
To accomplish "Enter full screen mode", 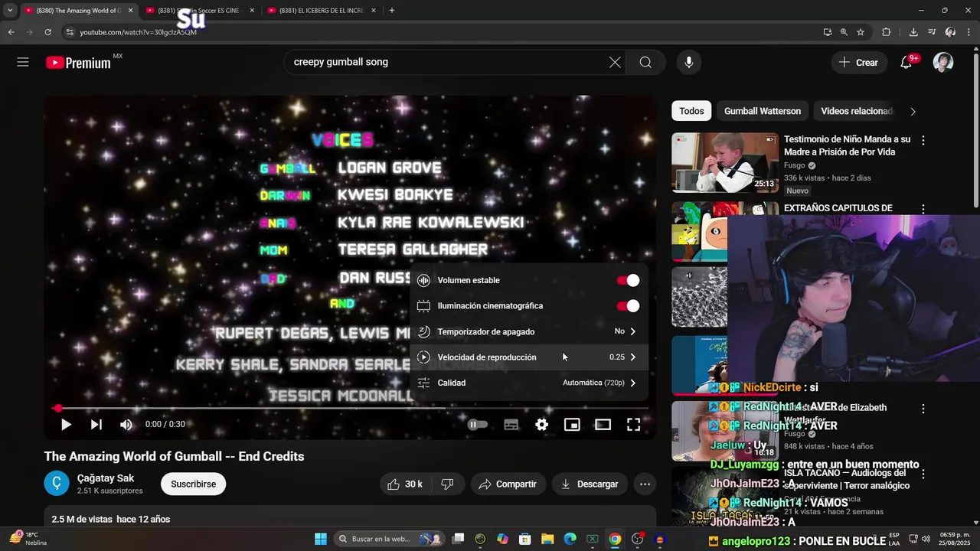I will tap(633, 425).
